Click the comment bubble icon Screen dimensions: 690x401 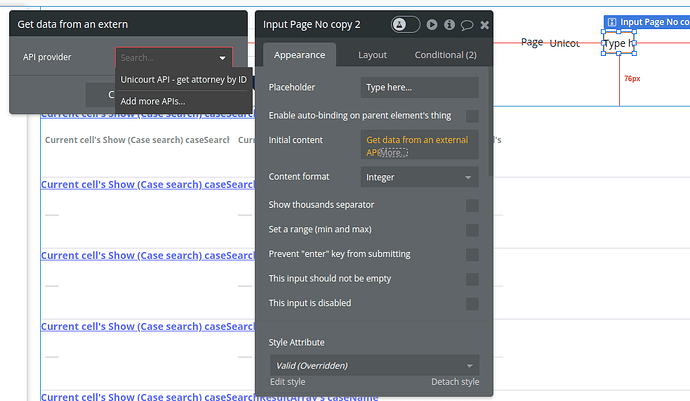467,25
